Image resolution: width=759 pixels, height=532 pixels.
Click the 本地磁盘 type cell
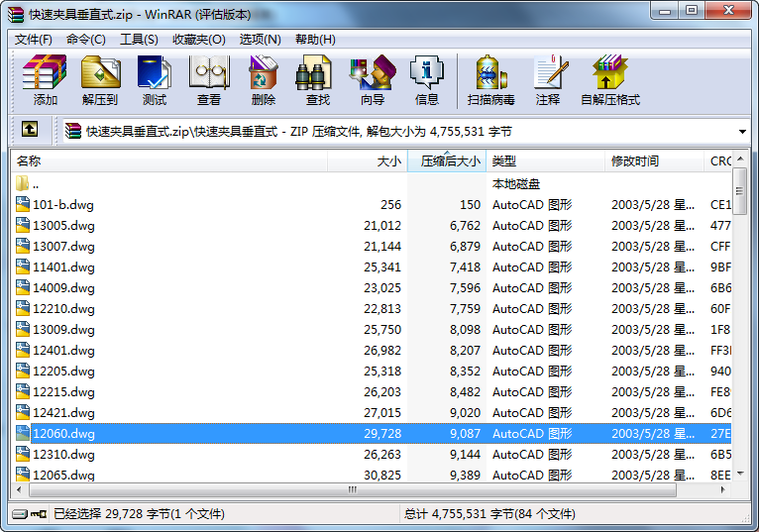[x=516, y=184]
